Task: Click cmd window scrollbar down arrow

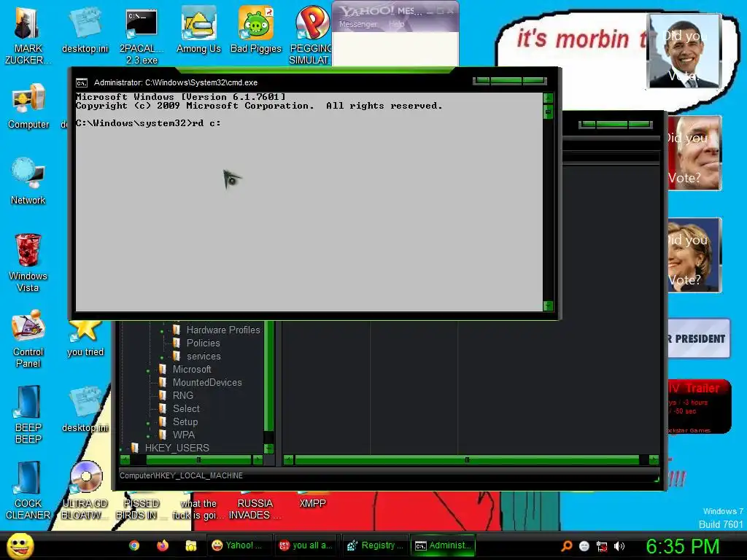Action: pyautogui.click(x=548, y=306)
